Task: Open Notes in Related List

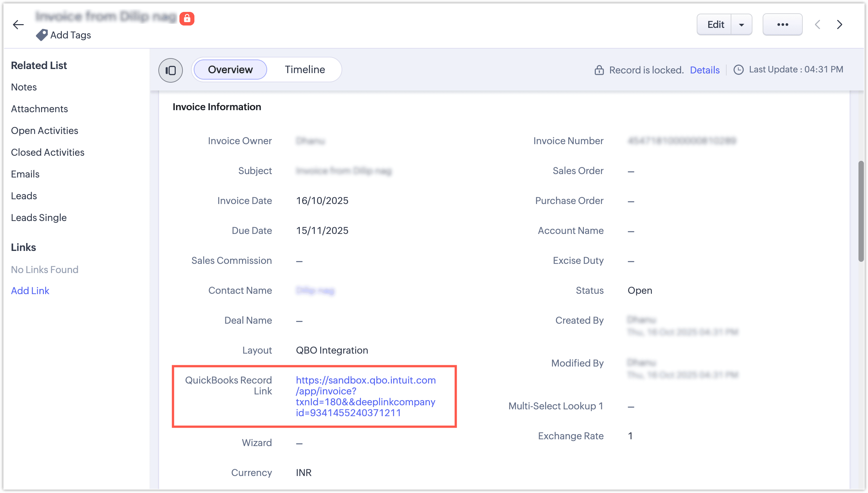Action: [24, 87]
